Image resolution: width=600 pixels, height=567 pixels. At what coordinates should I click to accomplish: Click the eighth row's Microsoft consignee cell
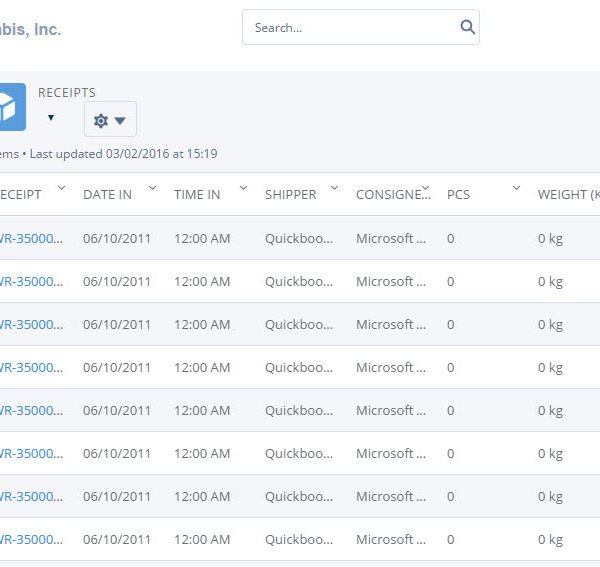coord(391,539)
